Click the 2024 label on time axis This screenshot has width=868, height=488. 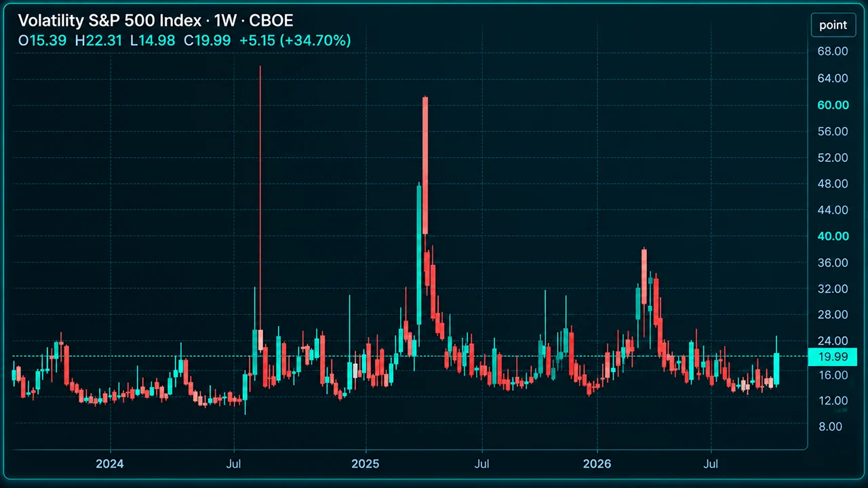[x=110, y=464]
